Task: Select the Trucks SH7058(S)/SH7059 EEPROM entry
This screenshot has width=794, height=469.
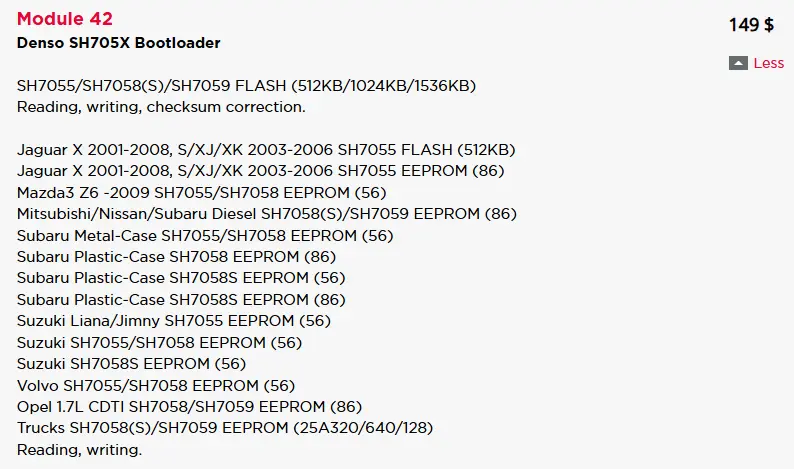Action: 226,428
